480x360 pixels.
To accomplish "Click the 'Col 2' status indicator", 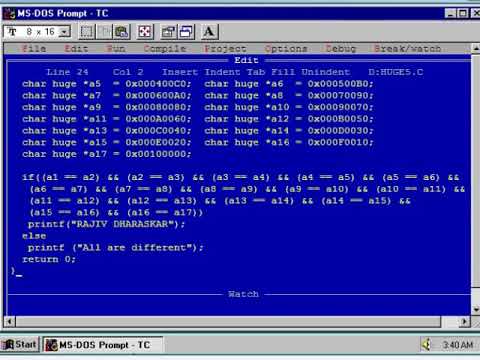I will click(x=128, y=72).
